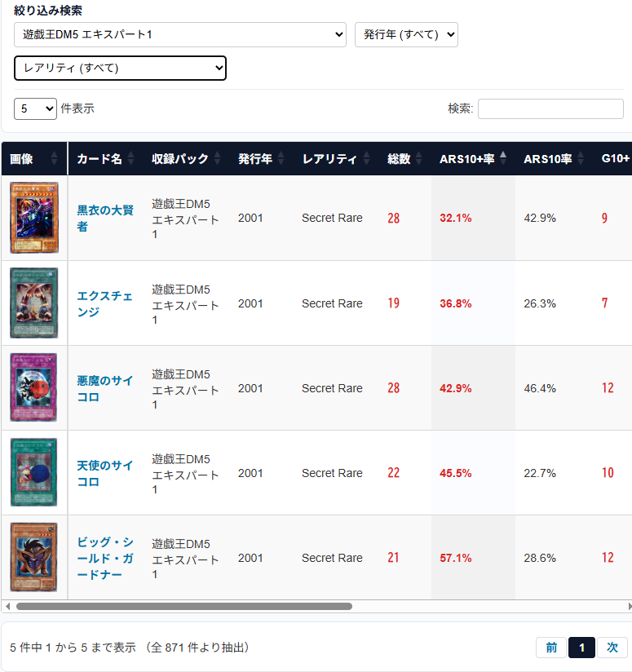
Task: Click the 5 件中 1 から 5 まで表示 status text
Action: click(x=73, y=648)
